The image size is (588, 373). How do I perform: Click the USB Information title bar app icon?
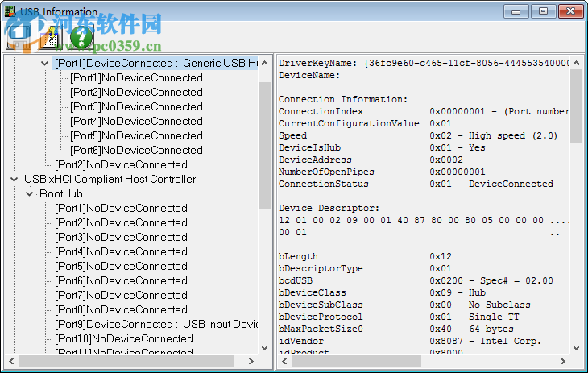pyautogui.click(x=10, y=11)
